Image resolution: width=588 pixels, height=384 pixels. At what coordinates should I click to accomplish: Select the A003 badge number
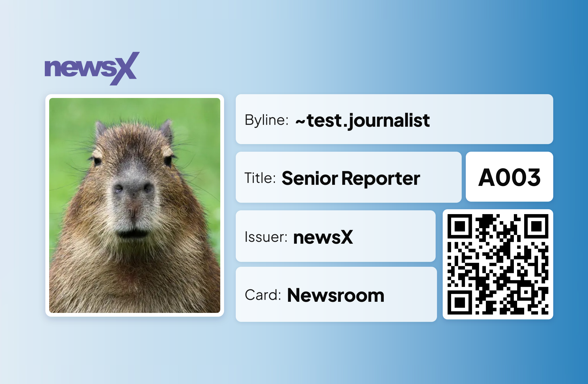(x=509, y=177)
